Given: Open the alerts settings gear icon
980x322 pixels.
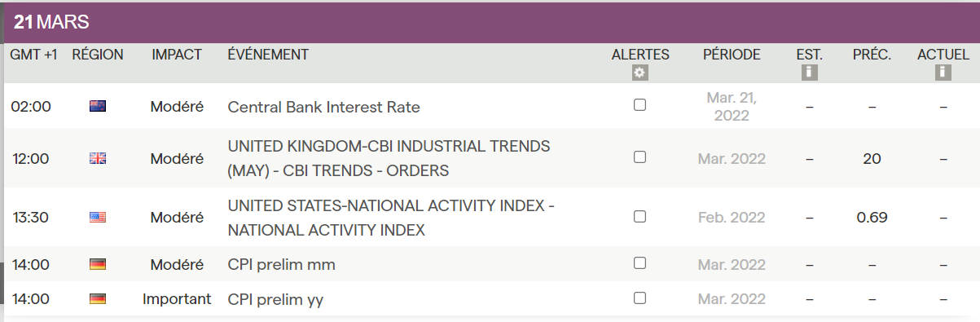Looking at the screenshot, I should pyautogui.click(x=639, y=73).
